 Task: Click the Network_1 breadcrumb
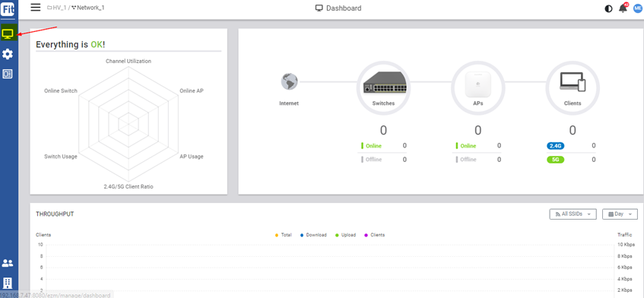pos(88,8)
